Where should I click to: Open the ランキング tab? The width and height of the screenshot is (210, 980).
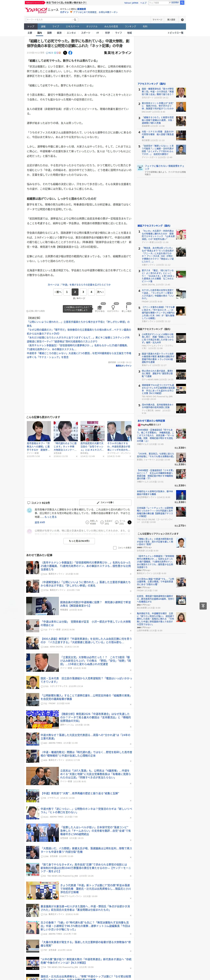[x=130, y=27]
